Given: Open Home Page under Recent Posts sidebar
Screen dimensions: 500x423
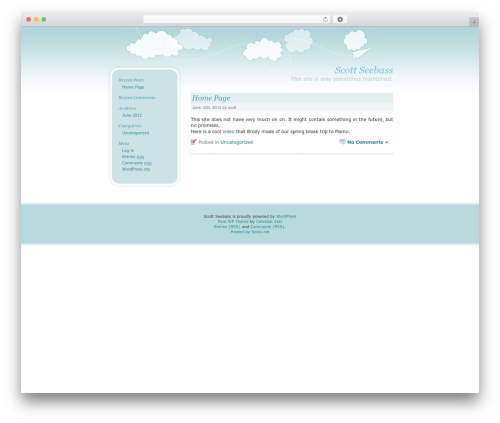Looking at the screenshot, I should coord(133,87).
